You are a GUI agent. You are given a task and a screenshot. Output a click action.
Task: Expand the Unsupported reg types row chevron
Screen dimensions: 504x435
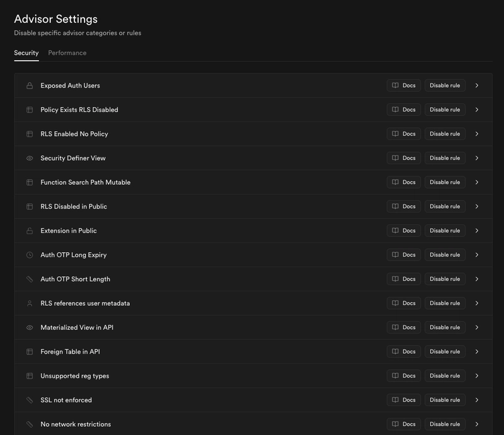coord(477,376)
